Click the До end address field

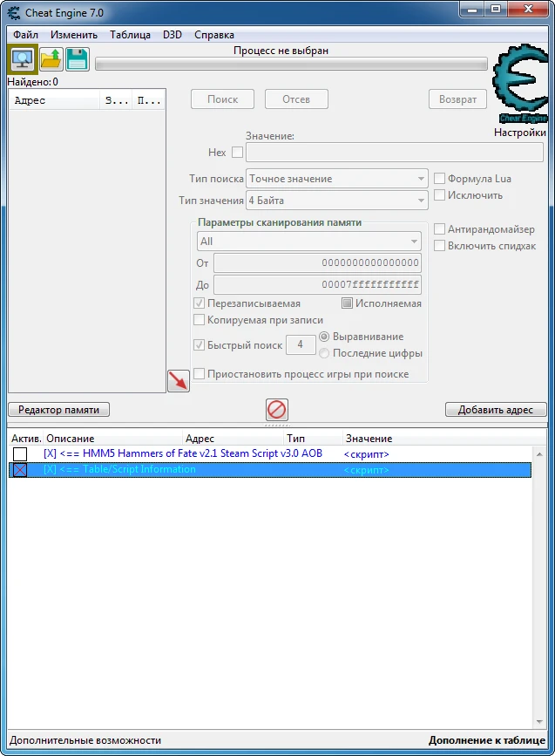point(317,284)
